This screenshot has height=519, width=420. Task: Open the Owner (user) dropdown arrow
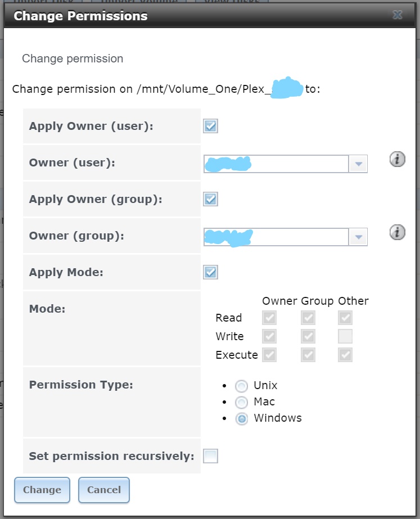coord(358,164)
